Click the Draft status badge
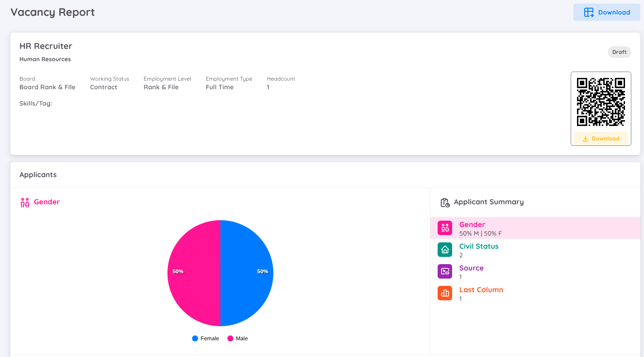 point(619,52)
